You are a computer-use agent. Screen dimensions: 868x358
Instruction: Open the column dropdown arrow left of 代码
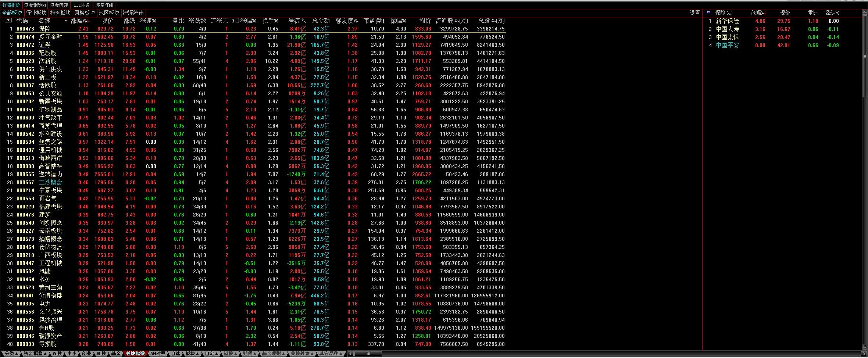[x=8, y=21]
